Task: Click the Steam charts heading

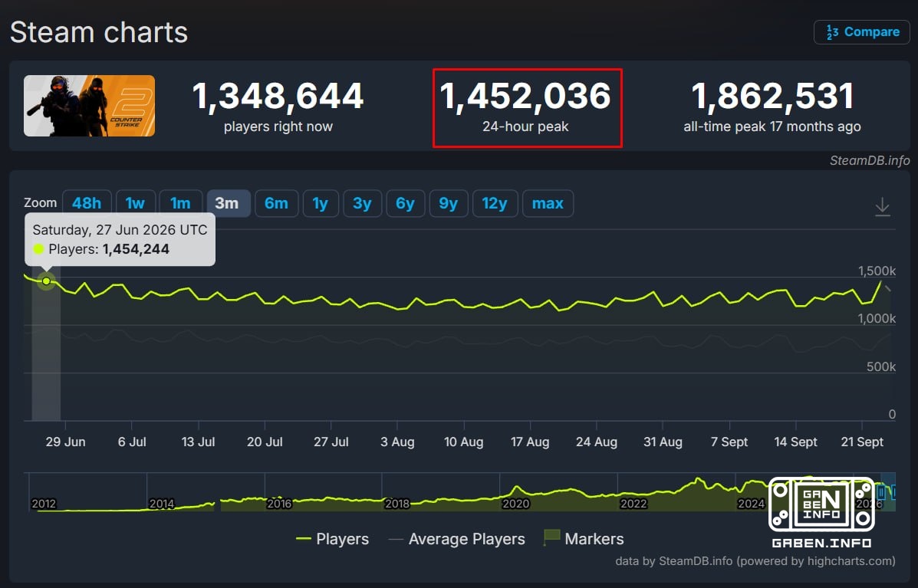Action: [99, 32]
